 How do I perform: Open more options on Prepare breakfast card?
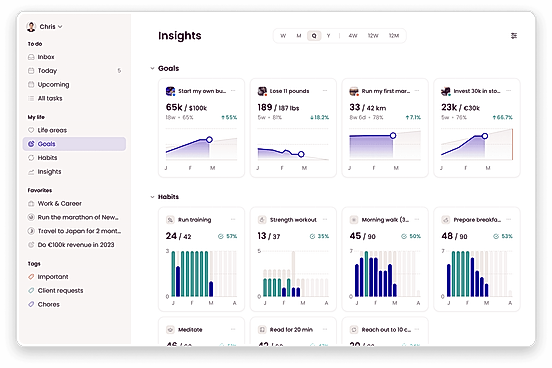[x=509, y=219]
